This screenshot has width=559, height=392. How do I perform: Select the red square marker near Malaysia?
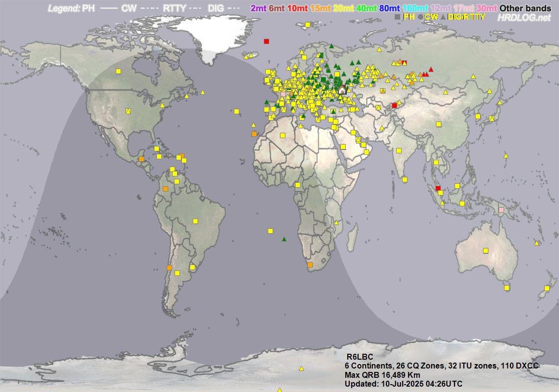pyautogui.click(x=438, y=188)
